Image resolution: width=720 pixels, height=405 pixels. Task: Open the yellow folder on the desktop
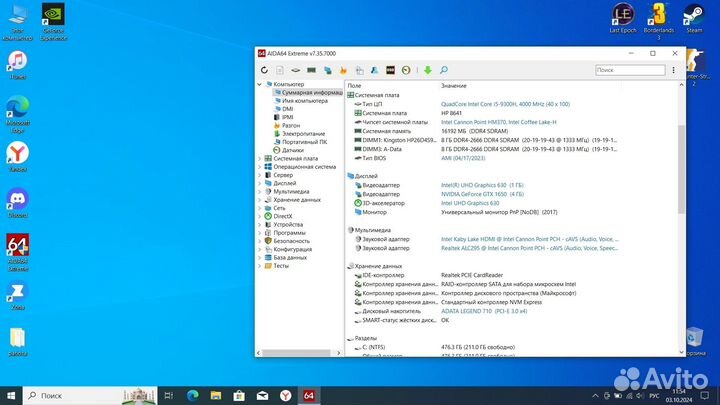coord(17,342)
